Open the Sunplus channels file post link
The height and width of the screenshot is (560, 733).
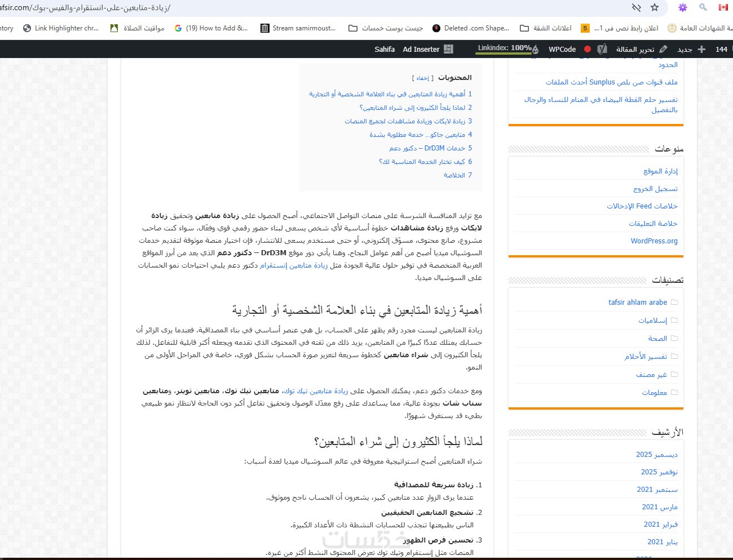[611, 82]
